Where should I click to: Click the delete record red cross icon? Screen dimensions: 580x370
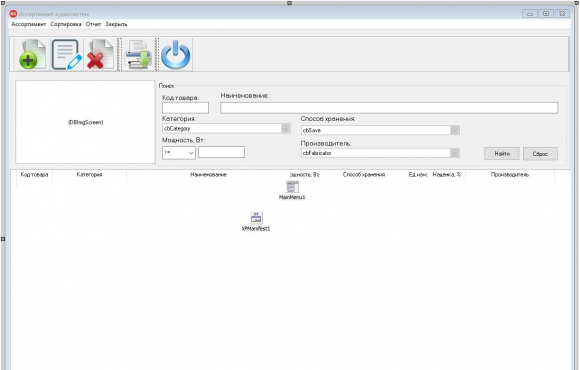[x=100, y=54]
